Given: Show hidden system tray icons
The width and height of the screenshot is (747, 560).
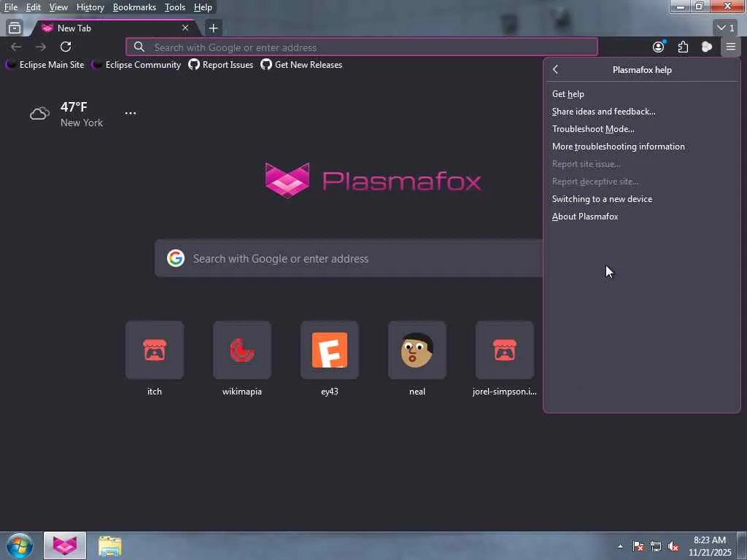Looking at the screenshot, I should pos(620,546).
